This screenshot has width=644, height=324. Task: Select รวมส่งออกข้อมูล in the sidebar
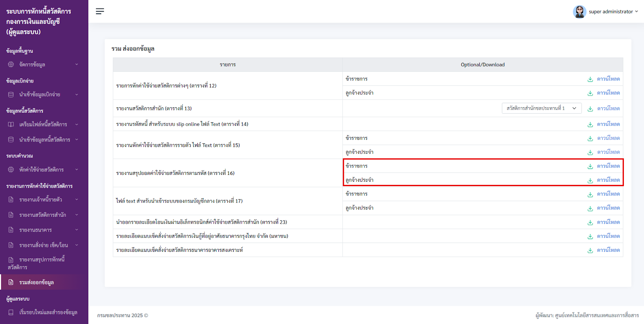44,282
